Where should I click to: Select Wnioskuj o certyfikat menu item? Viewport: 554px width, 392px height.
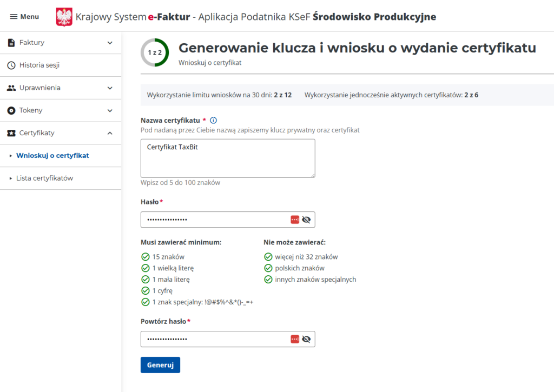tap(52, 156)
